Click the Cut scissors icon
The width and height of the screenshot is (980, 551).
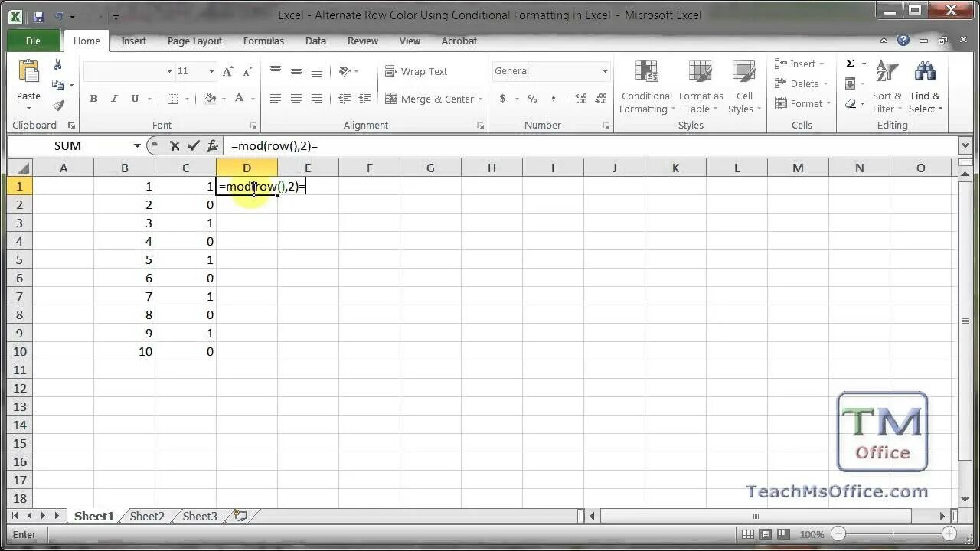pyautogui.click(x=57, y=65)
